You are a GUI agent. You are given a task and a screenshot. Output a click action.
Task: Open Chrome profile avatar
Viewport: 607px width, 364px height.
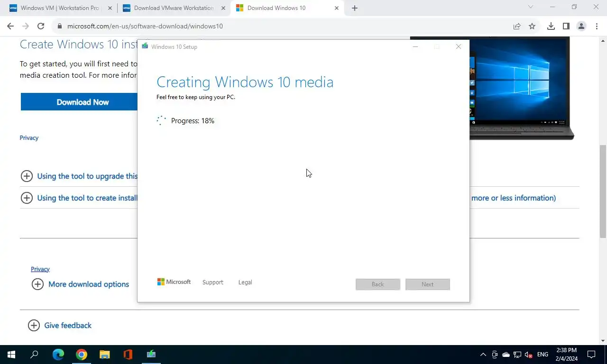[x=581, y=26]
